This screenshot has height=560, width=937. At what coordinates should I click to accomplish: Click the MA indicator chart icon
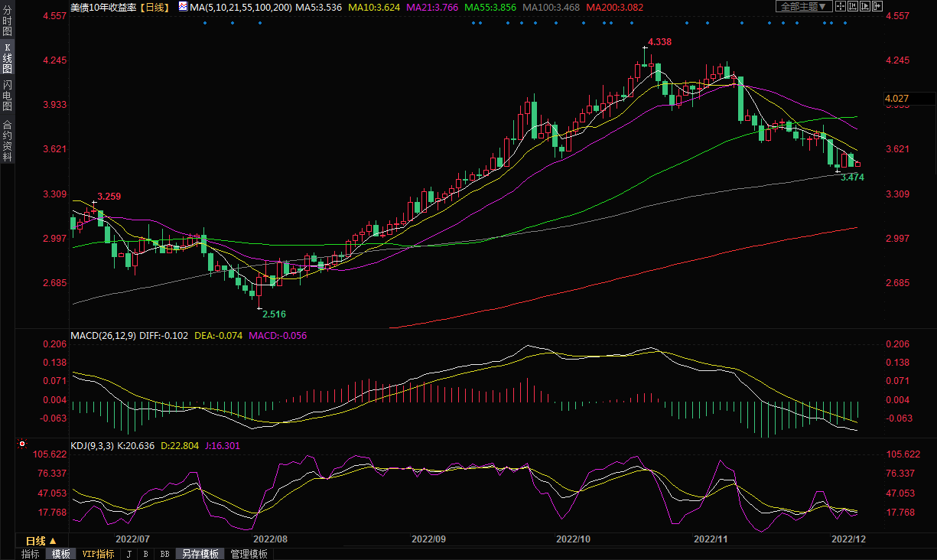pos(182,6)
